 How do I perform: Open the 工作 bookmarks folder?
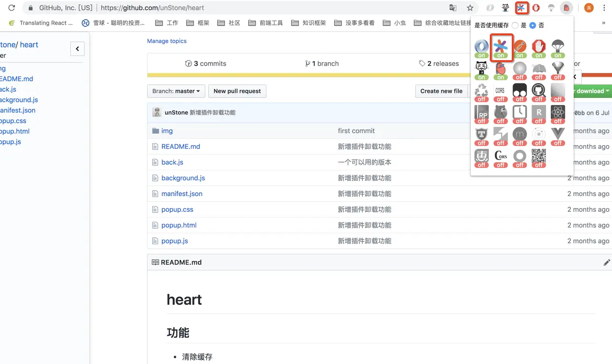point(167,23)
